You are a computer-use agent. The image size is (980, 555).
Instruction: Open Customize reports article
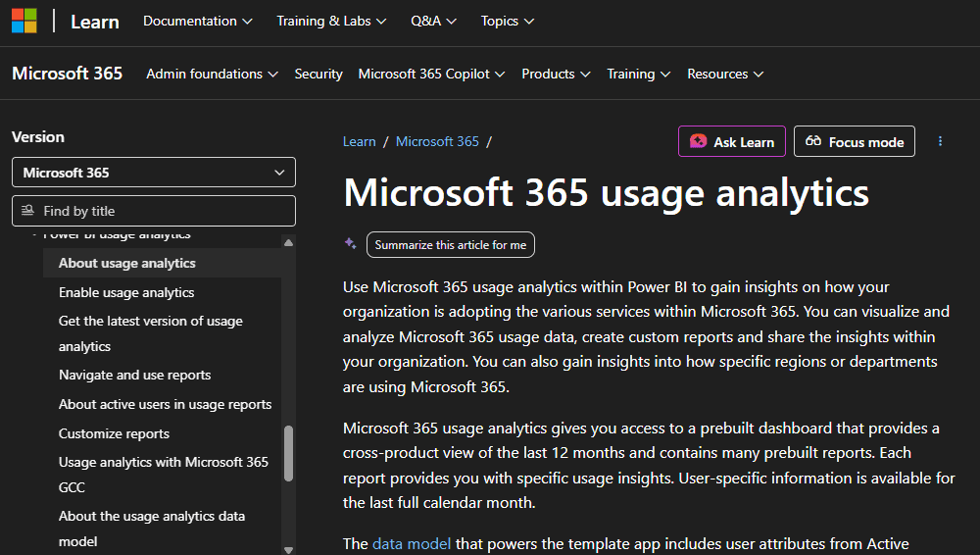(114, 433)
